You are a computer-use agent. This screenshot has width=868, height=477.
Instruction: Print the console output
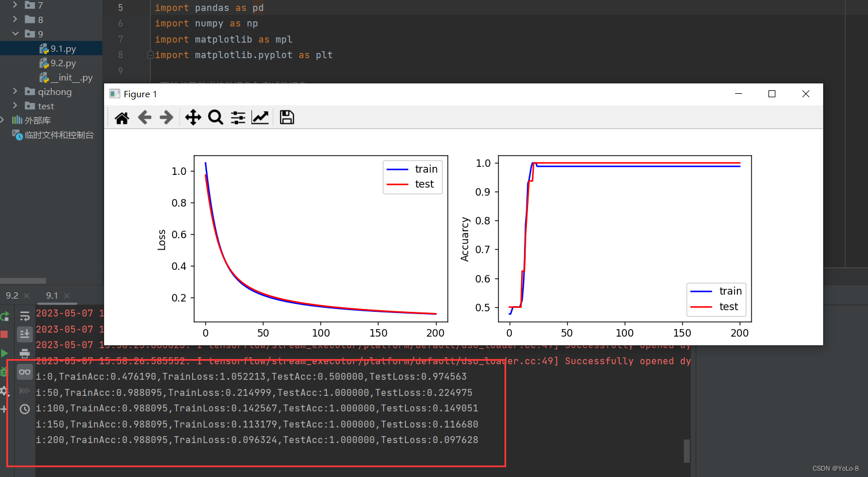(x=25, y=353)
